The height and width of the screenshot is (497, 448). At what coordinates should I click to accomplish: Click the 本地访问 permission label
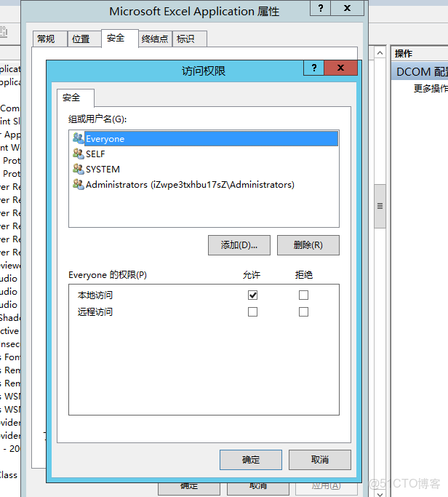pyautogui.click(x=95, y=295)
